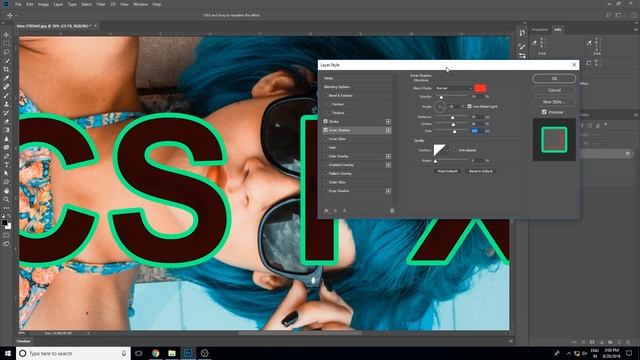Toggle the Inner Shadow effect checkbox

[325, 130]
